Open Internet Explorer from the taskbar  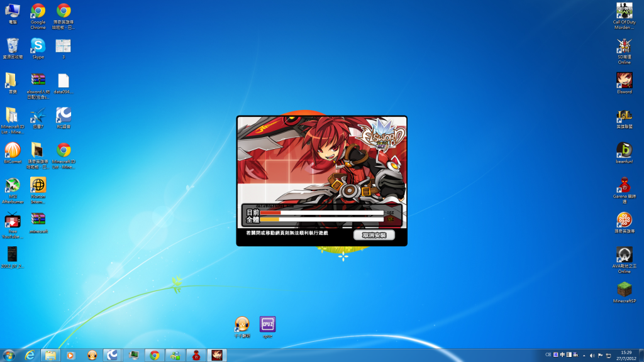(30, 355)
